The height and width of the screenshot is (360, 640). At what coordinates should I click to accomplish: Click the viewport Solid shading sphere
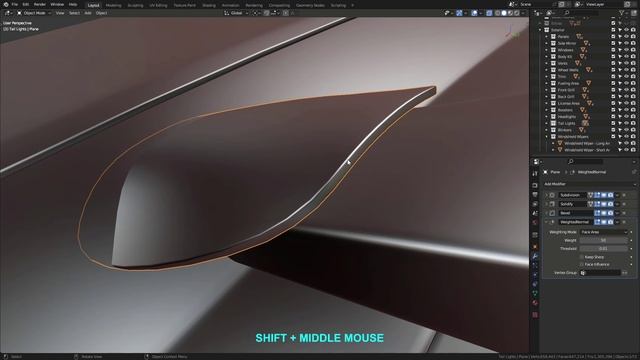coord(504,13)
